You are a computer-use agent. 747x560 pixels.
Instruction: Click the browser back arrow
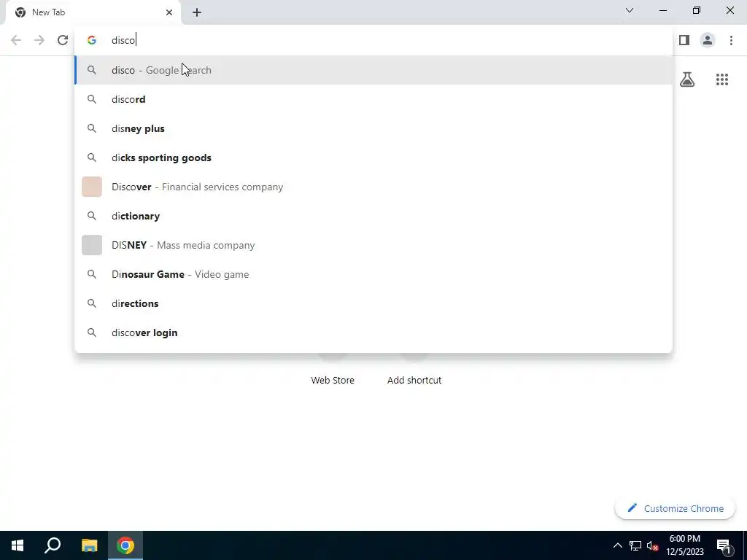[16, 41]
